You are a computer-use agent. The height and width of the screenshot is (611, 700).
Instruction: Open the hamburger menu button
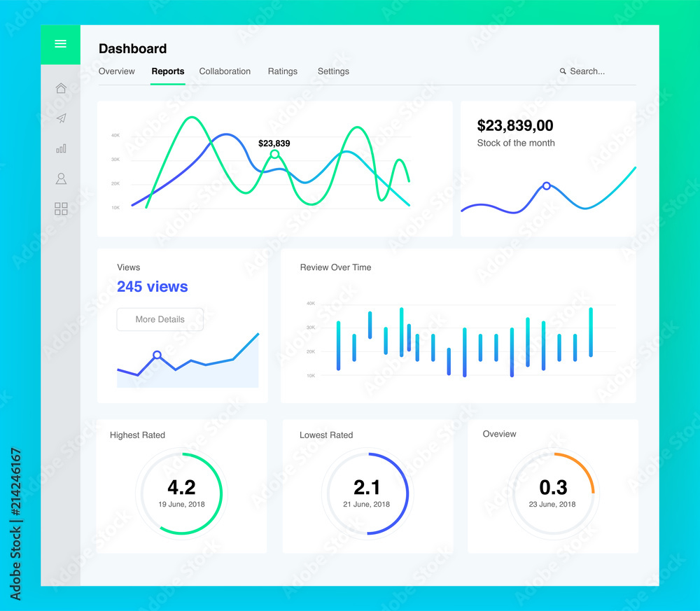point(60,43)
